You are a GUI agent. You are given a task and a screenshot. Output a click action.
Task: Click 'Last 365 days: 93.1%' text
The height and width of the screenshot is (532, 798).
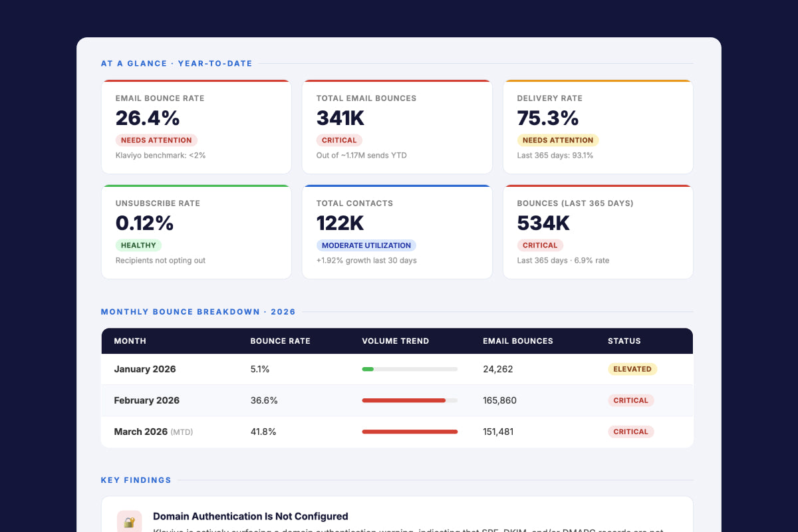(555, 156)
